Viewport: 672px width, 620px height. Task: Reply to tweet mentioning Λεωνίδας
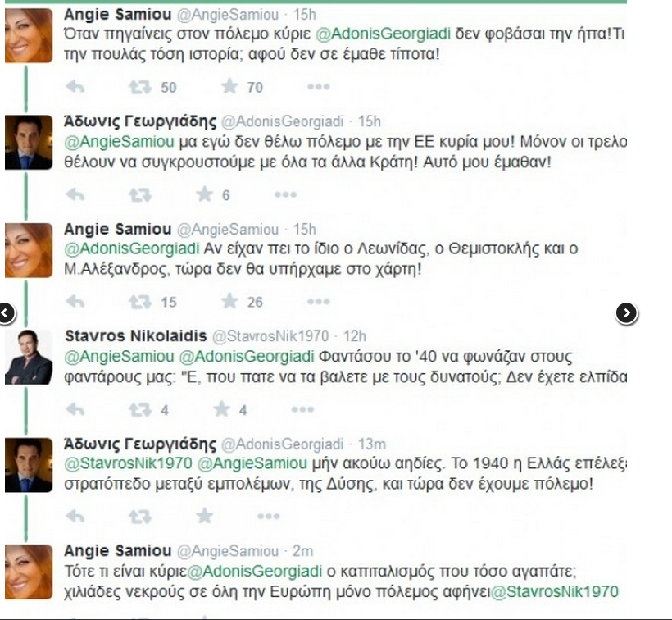click(75, 302)
